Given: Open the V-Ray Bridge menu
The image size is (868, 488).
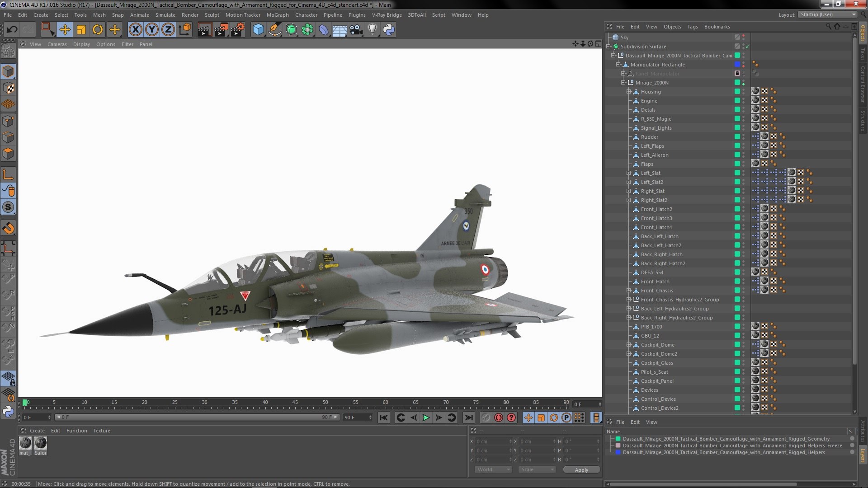Looking at the screenshot, I should click(387, 15).
